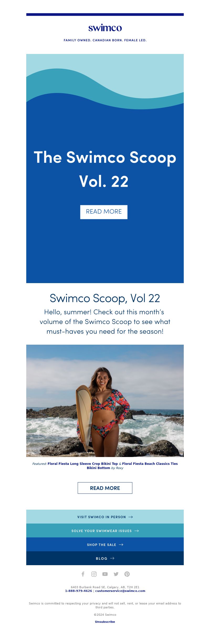The height and width of the screenshot is (644, 210).
Task: Click the arrow beside Visit Swimco In Person
Action: pos(130,517)
